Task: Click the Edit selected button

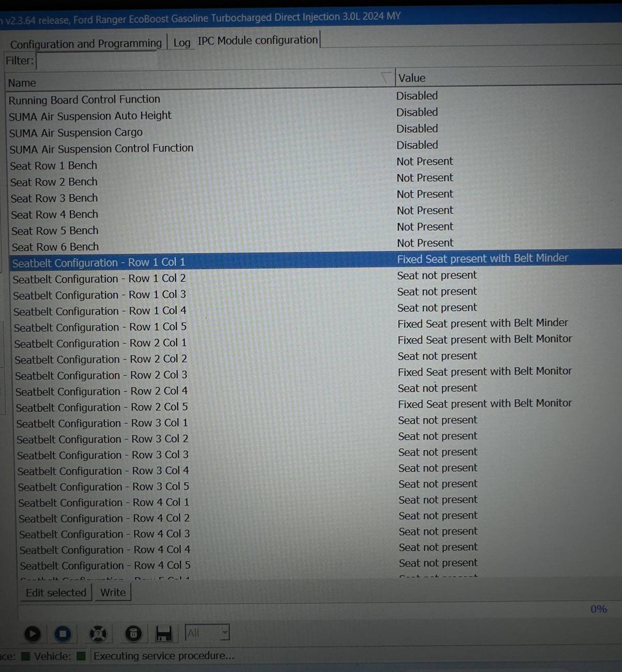Action: pyautogui.click(x=56, y=592)
